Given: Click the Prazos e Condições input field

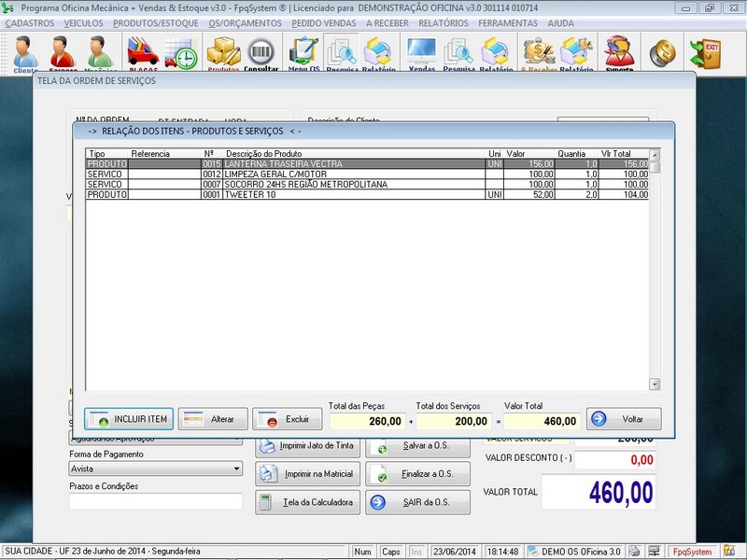Looking at the screenshot, I should click(x=156, y=501).
